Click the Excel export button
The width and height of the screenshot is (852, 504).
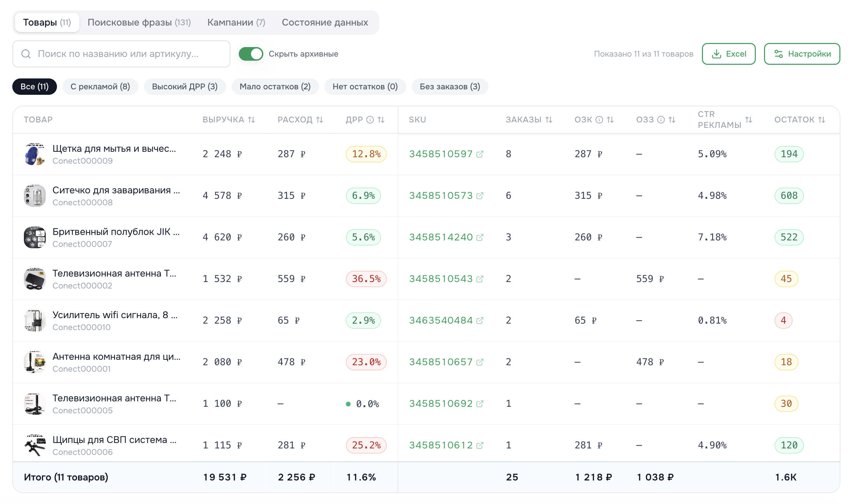(x=729, y=54)
